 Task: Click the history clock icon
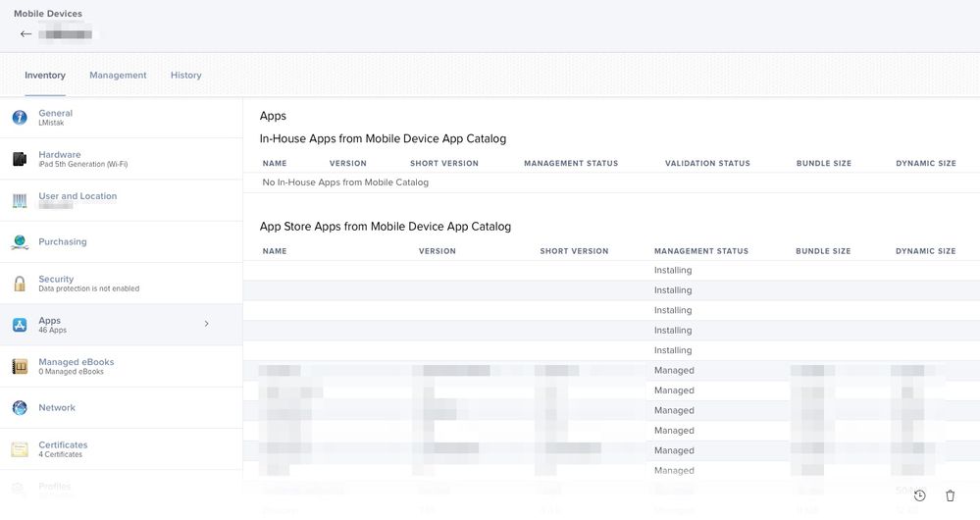pyautogui.click(x=920, y=495)
